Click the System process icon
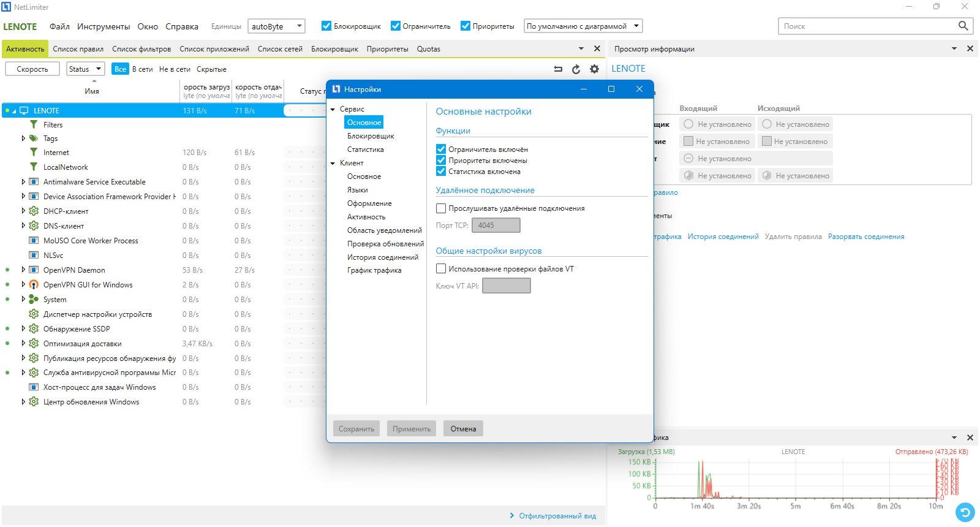 point(34,300)
